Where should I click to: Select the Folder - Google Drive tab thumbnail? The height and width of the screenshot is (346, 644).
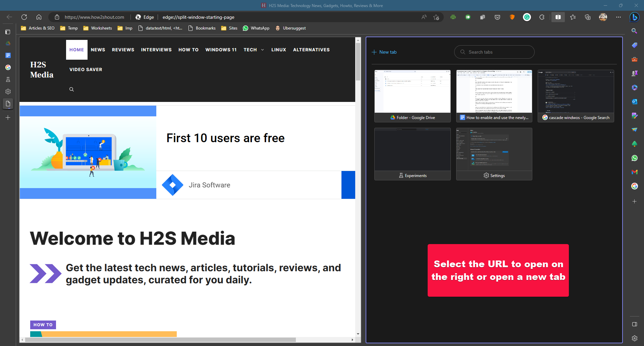coord(412,96)
